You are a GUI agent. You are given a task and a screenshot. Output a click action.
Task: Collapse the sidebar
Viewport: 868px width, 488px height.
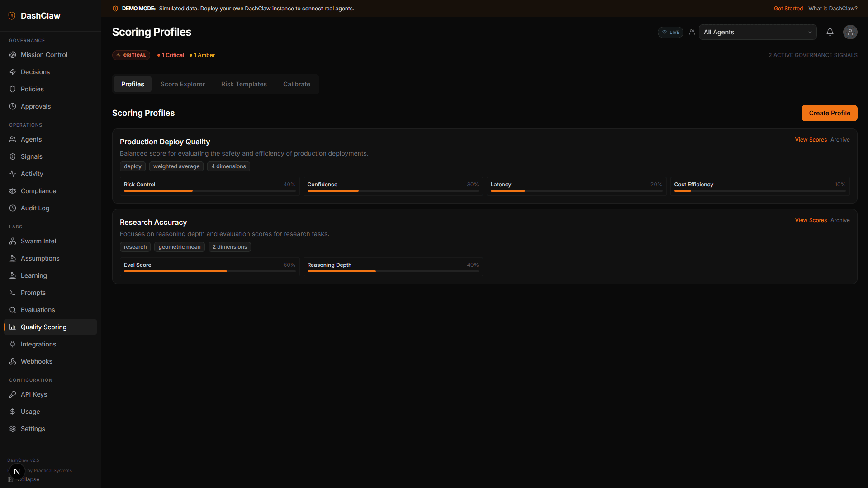(27, 479)
